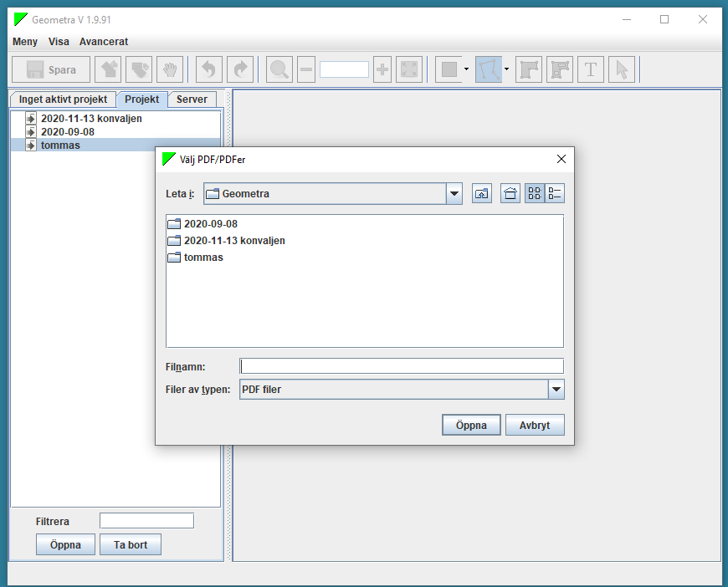
Task: Click Öppna button in the project panel
Action: point(65,545)
